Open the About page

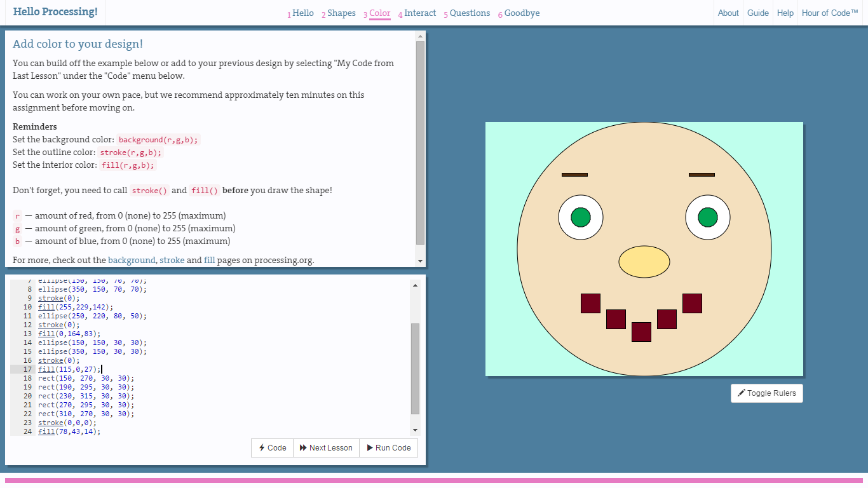(x=728, y=13)
